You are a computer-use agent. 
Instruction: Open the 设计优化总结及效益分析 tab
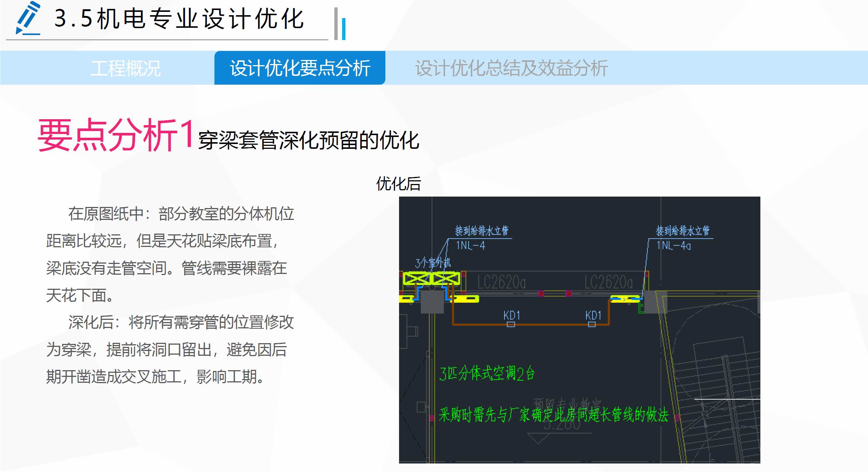coord(510,68)
